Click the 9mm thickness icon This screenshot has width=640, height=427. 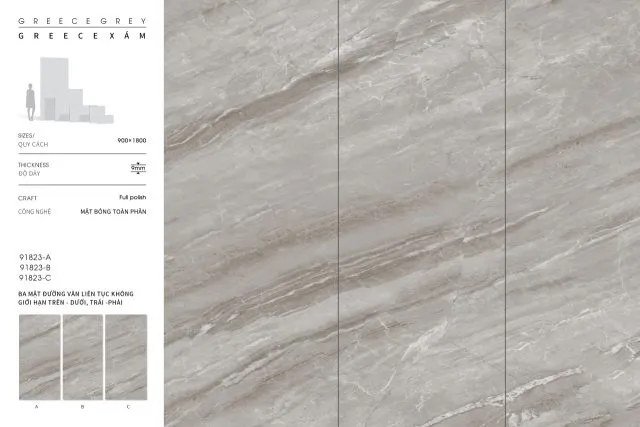pyautogui.click(x=138, y=167)
